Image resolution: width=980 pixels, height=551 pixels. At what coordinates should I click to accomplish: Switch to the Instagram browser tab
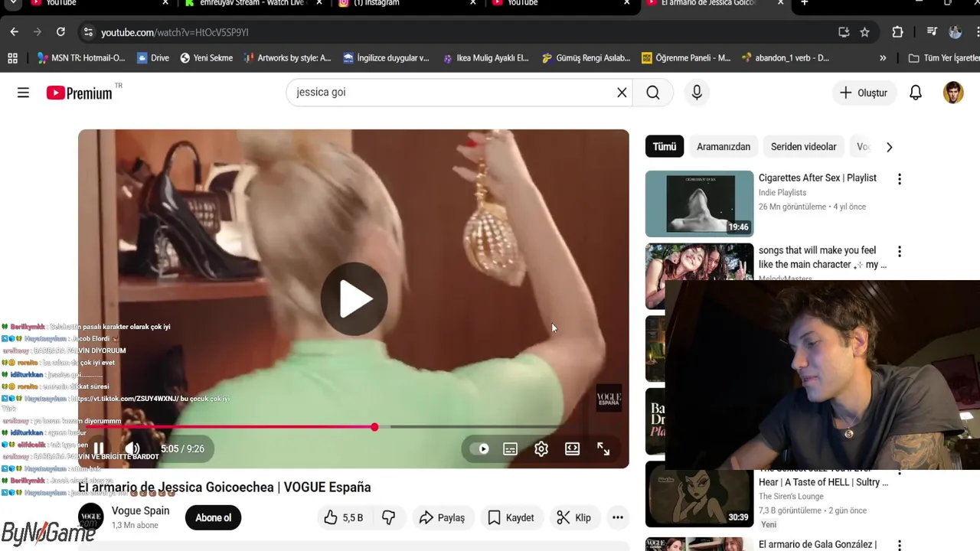[x=406, y=3]
